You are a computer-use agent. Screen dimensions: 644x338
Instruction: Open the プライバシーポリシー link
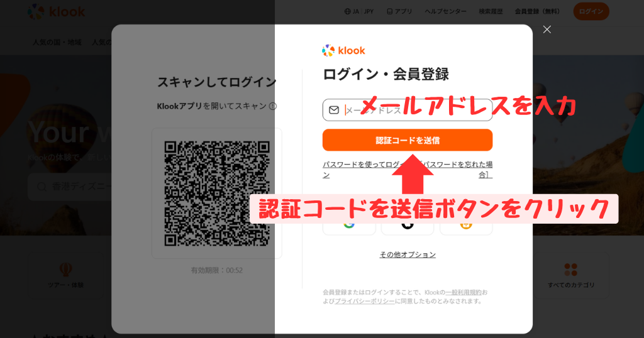365,301
